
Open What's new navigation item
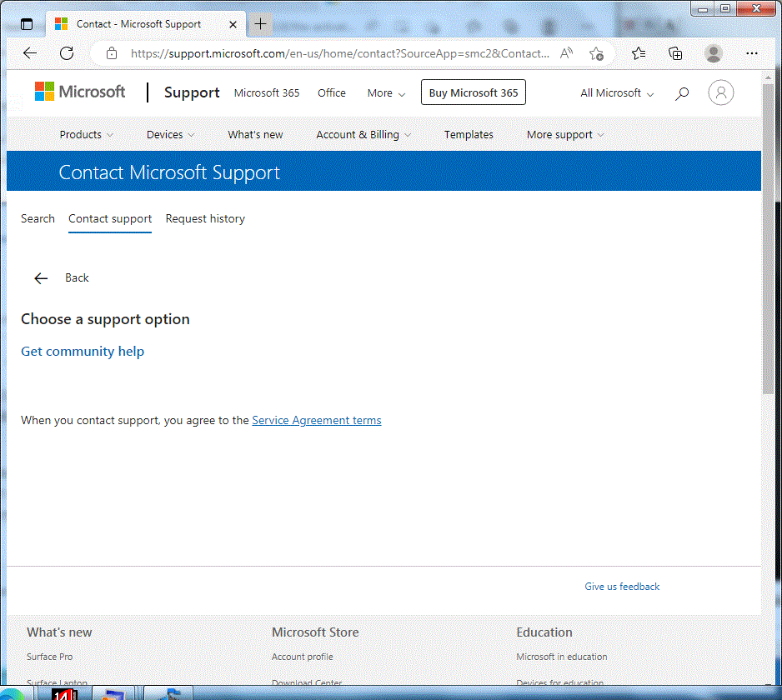[x=255, y=135]
